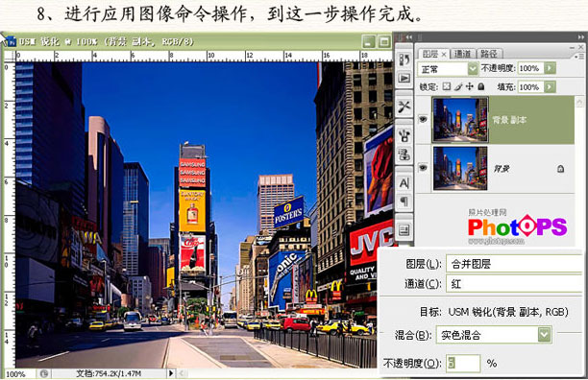Screen dimensions: 588x380
Task: Open the History panel icon in dock
Action: (404, 59)
